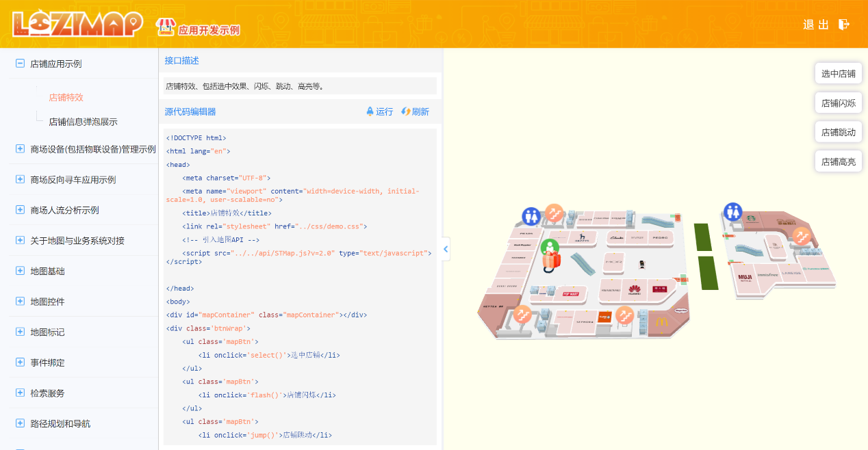Viewport: 868px width, 450px height.
Task: Click the 接口描述 panel header
Action: (182, 60)
